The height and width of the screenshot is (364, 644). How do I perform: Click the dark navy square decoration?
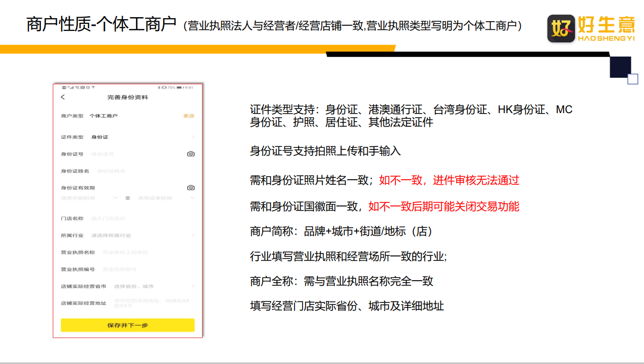pyautogui.click(x=620, y=67)
